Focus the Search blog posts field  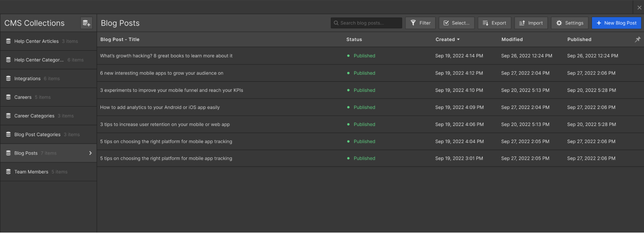tap(369, 23)
